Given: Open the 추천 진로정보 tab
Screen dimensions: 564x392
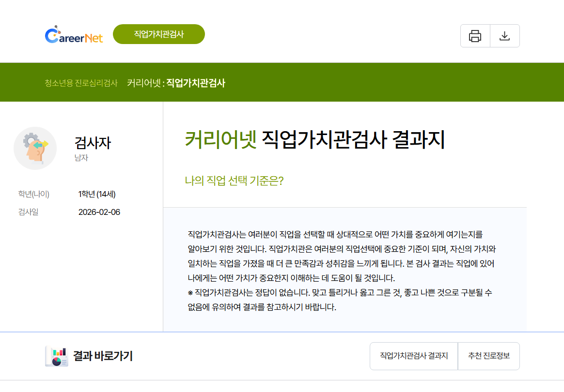Looking at the screenshot, I should point(489,356).
